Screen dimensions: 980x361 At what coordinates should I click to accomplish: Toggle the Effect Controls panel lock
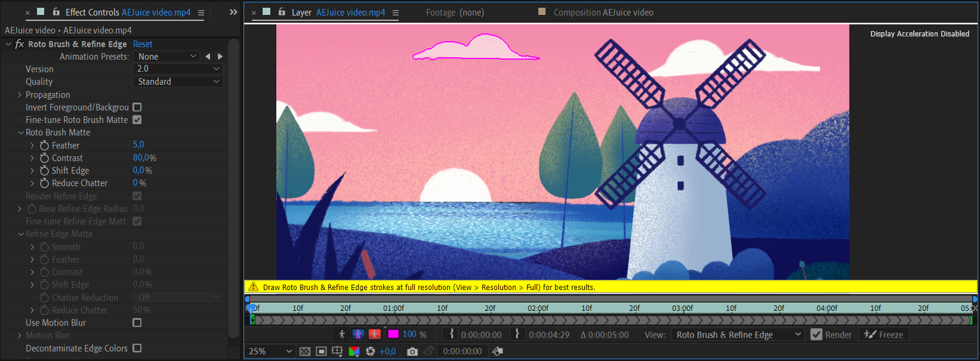click(x=56, y=12)
